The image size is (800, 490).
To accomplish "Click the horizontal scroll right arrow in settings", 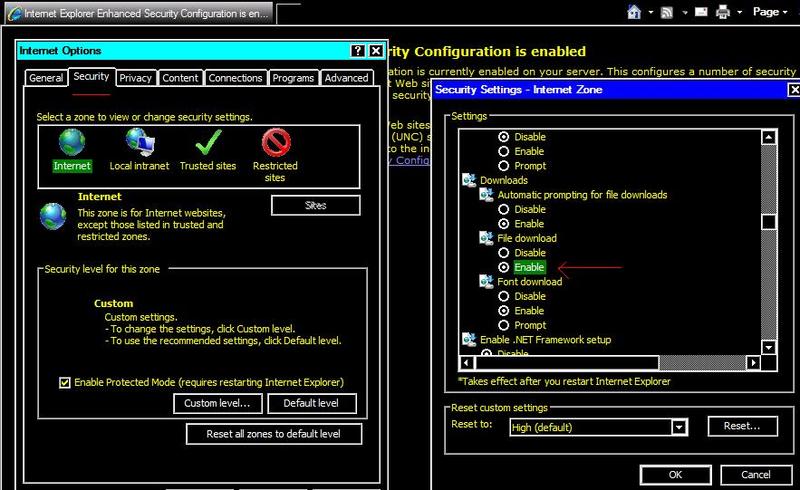I will tap(753, 362).
